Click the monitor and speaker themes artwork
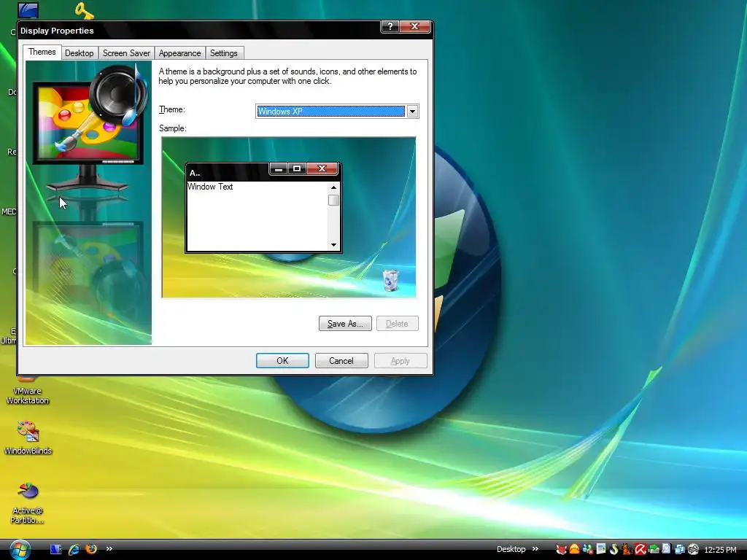 click(88, 203)
